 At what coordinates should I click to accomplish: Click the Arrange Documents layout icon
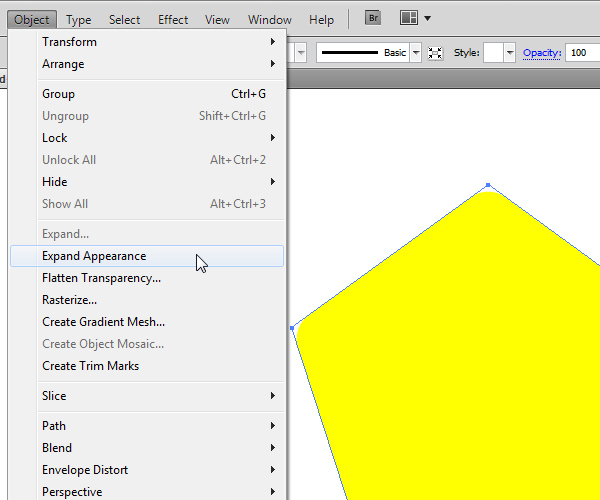(x=408, y=18)
